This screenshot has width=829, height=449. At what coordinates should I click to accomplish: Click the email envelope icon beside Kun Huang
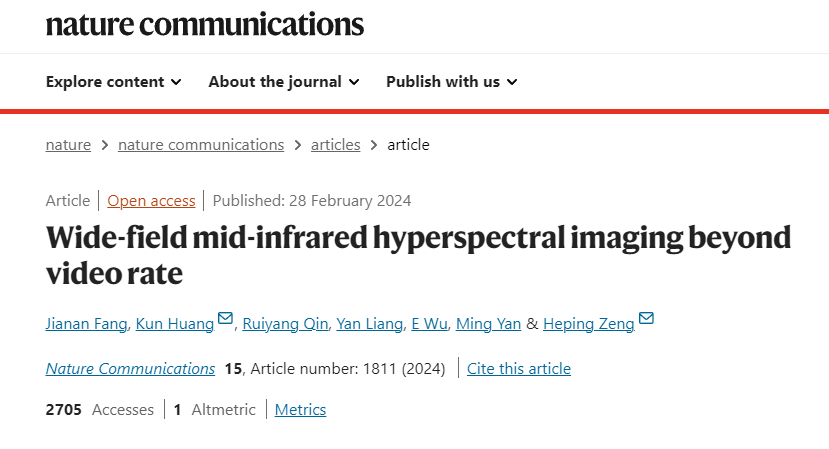[225, 318]
